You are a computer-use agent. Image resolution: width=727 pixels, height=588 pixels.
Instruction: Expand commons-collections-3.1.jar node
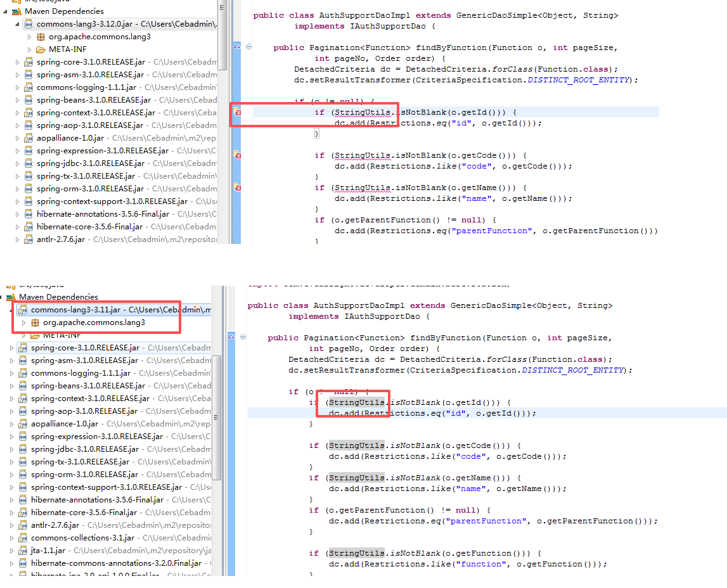click(11, 538)
